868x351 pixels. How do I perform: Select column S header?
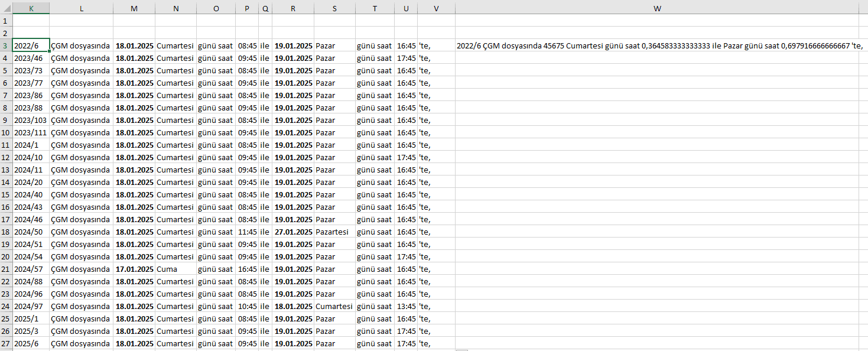pos(334,8)
